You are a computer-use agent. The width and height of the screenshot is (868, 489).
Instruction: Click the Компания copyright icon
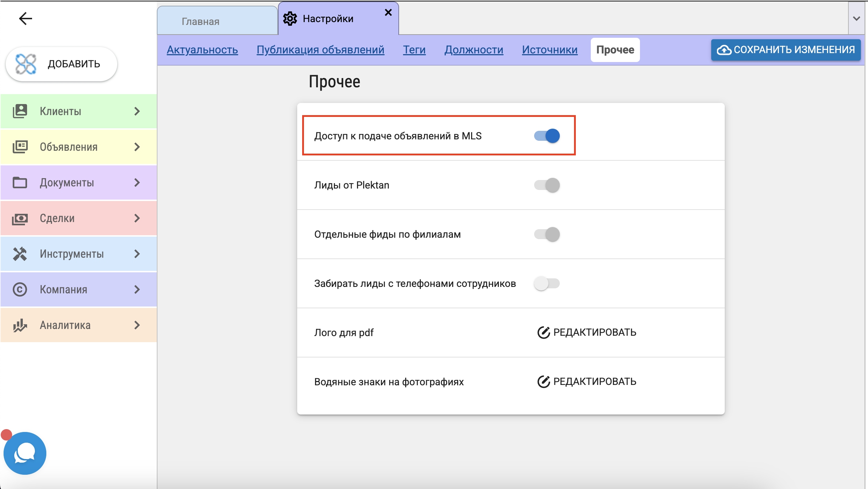pyautogui.click(x=20, y=289)
